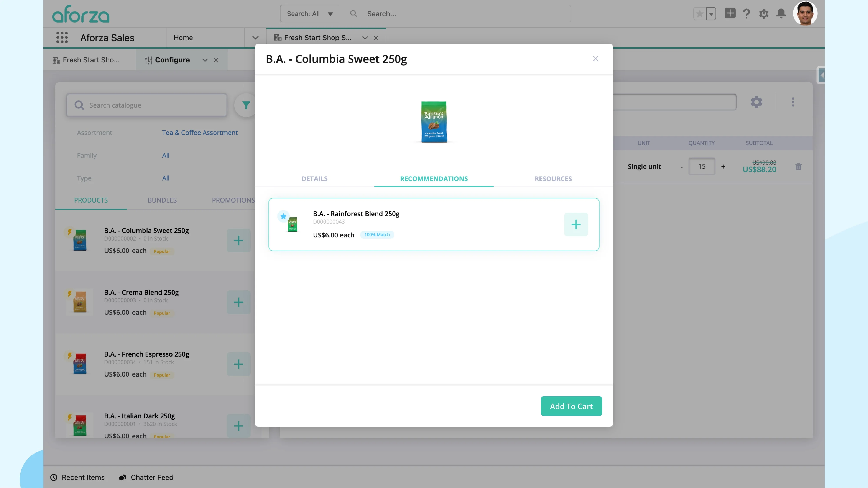Expand the Configure subtab chevron
Image resolution: width=868 pixels, height=488 pixels.
click(205, 60)
